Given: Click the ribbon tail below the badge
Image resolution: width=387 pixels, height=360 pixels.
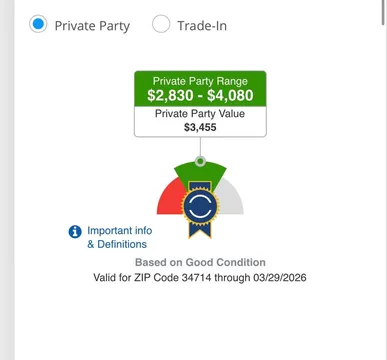Looking at the screenshot, I should pyautogui.click(x=200, y=230).
